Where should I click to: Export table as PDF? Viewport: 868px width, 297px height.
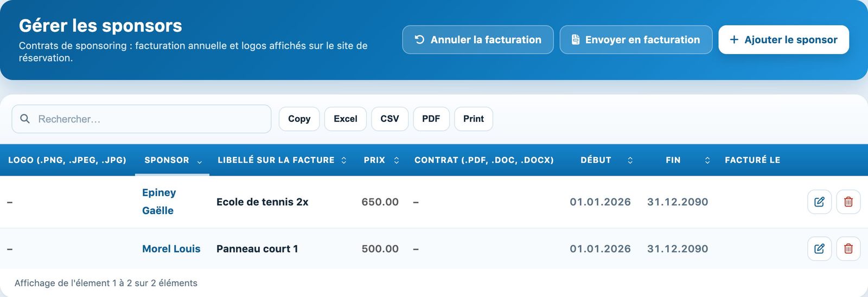(x=431, y=119)
